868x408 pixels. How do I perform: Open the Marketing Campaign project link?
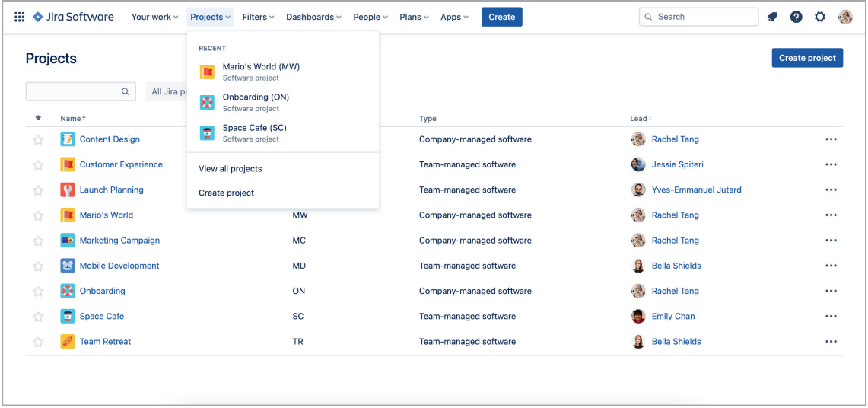pyautogui.click(x=119, y=241)
